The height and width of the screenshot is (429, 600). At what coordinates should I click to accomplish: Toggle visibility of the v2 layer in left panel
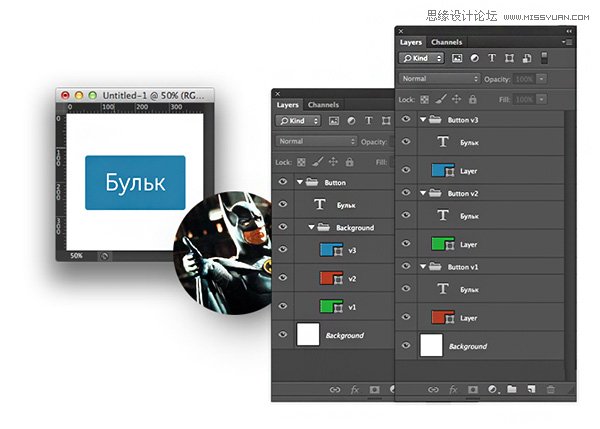tap(282, 278)
